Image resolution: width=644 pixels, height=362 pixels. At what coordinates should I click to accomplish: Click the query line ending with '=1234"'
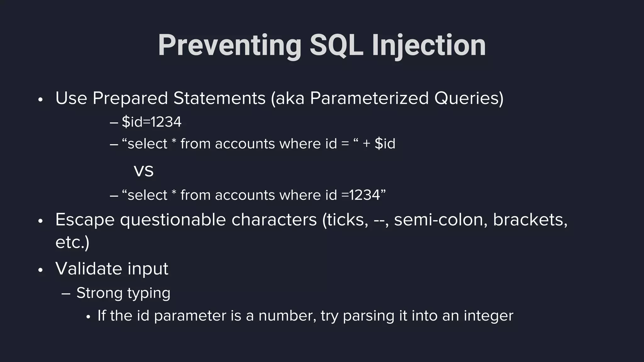tap(253, 195)
